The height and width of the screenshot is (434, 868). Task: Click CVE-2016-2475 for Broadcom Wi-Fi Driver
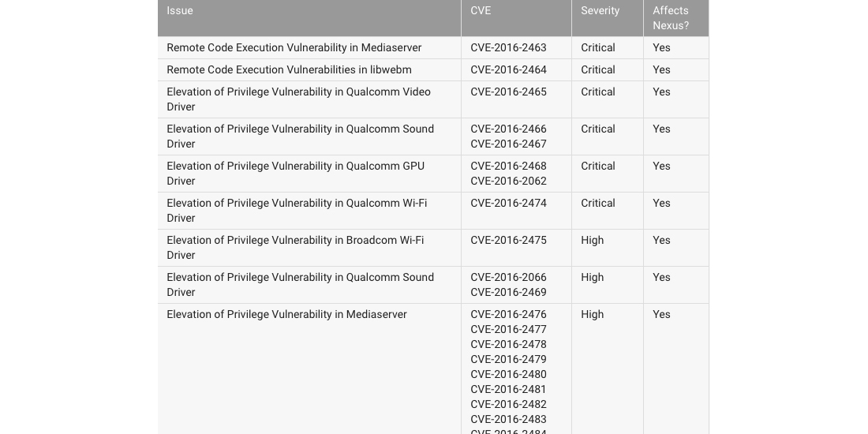508,240
